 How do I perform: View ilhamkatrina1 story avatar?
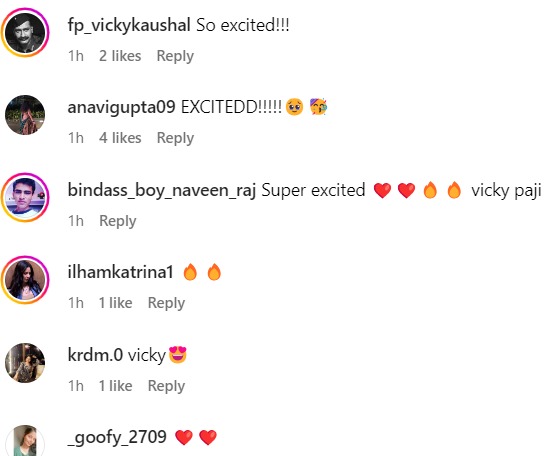pyautogui.click(x=25, y=280)
